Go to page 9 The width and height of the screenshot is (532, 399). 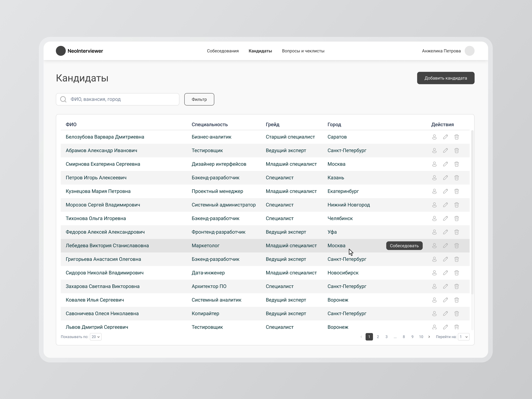(x=412, y=337)
